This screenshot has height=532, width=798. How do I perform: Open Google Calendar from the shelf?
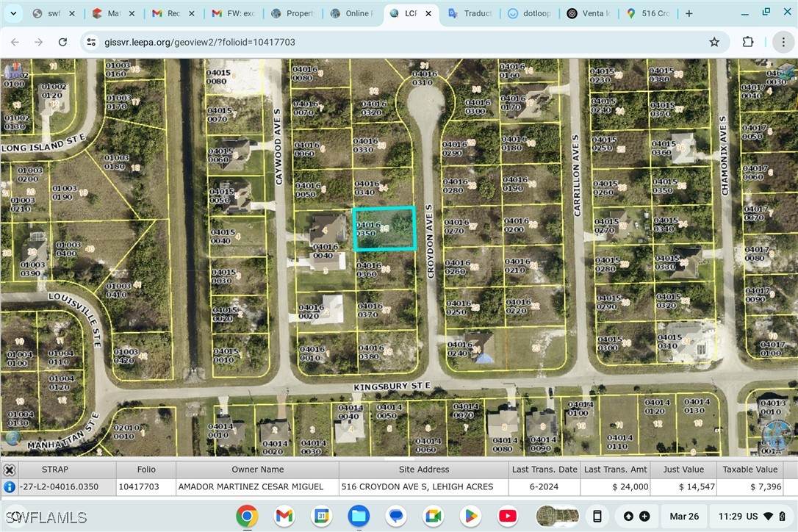pos(321,516)
